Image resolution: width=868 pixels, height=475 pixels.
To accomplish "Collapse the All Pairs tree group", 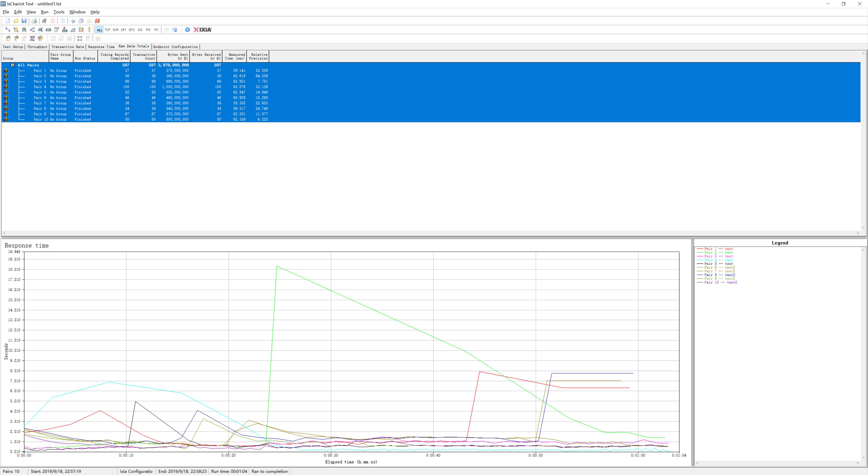I will [13, 65].
